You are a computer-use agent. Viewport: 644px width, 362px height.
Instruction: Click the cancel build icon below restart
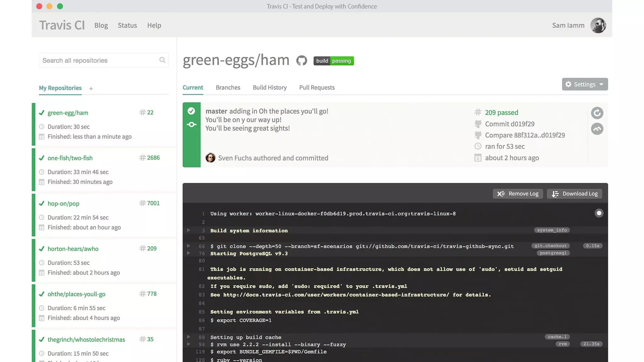coord(597,129)
